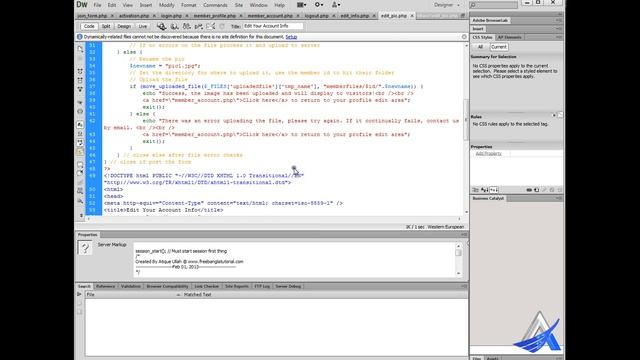Click Expand All icon in coding toolbar

pyautogui.click(x=80, y=89)
